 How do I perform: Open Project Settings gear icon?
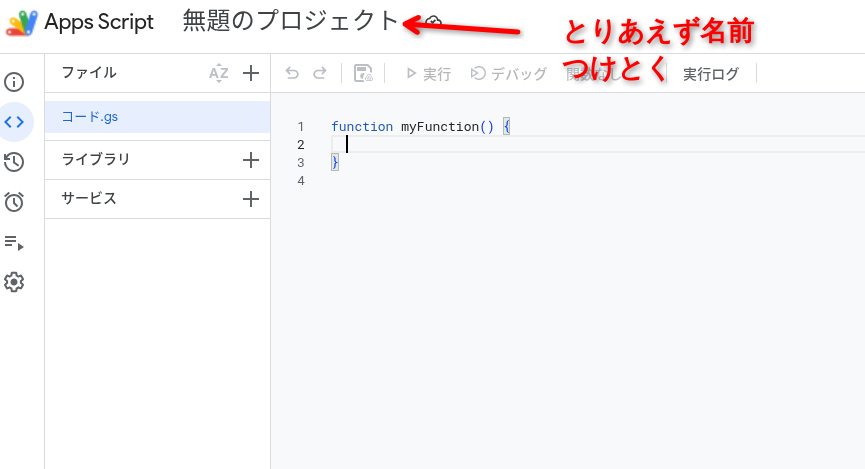click(14, 282)
